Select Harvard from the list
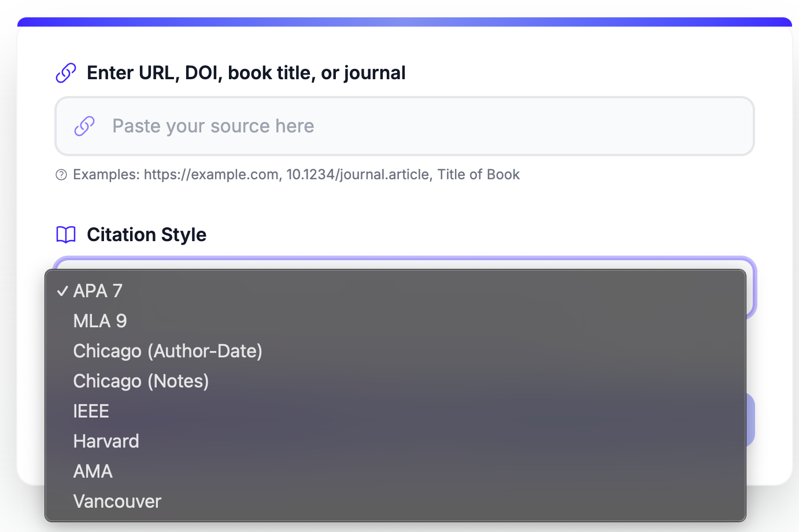Image resolution: width=799 pixels, height=532 pixels. (395, 441)
